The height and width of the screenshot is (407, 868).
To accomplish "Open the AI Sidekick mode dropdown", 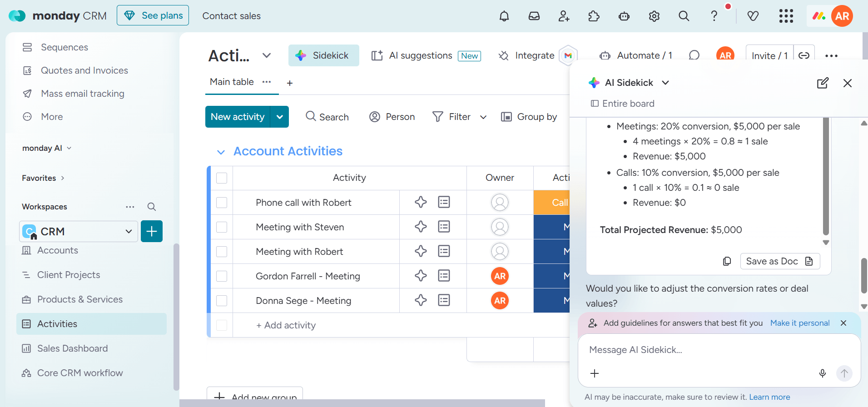I will [x=665, y=83].
